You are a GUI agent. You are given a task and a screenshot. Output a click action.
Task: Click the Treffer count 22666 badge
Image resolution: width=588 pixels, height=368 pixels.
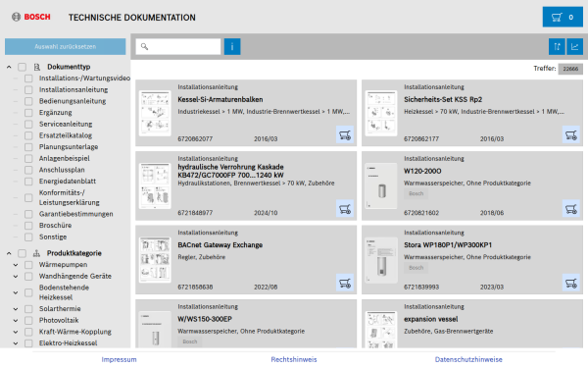pos(570,69)
